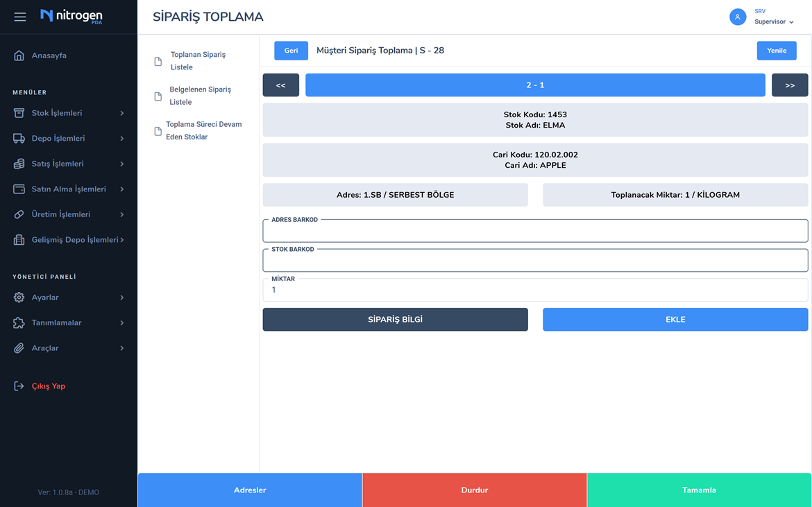Click Çıkış Yap logout text
The height and width of the screenshot is (507, 812).
pyautogui.click(x=49, y=386)
